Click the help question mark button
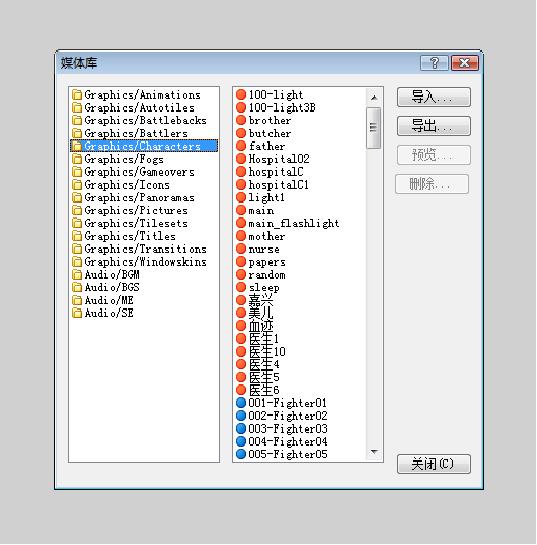537x545 pixels. 434,63
